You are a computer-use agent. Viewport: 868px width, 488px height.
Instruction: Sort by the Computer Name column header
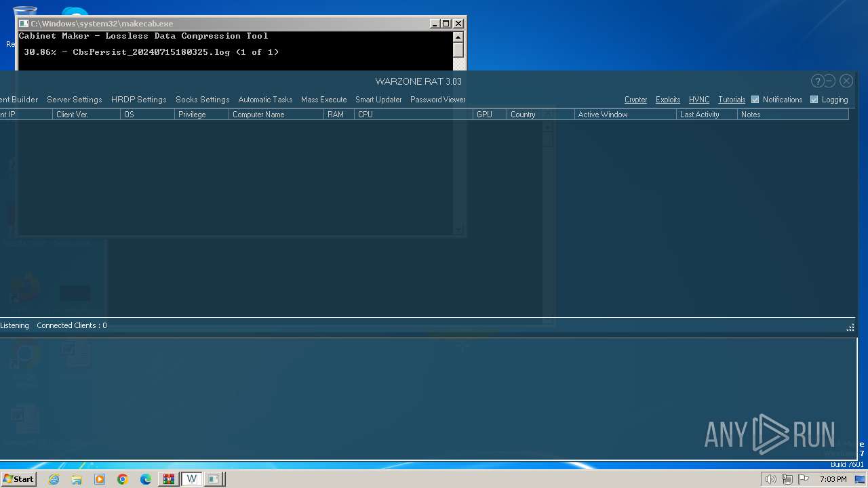(276, 115)
